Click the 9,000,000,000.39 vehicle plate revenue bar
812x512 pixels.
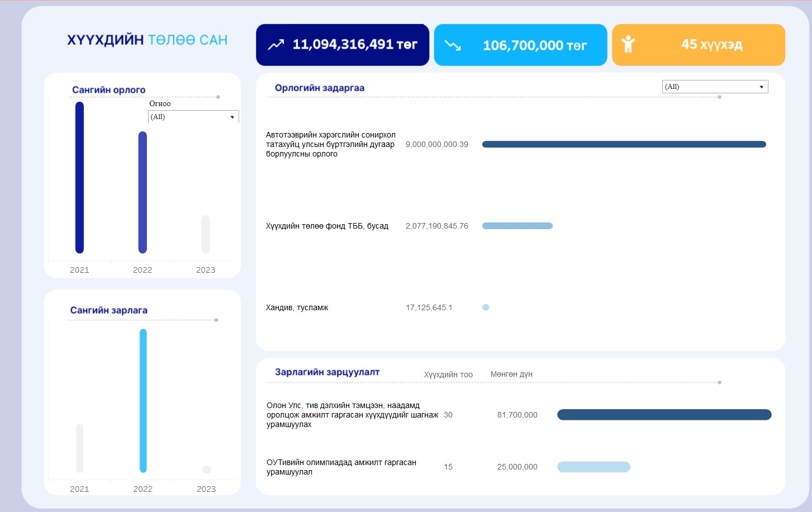click(624, 144)
